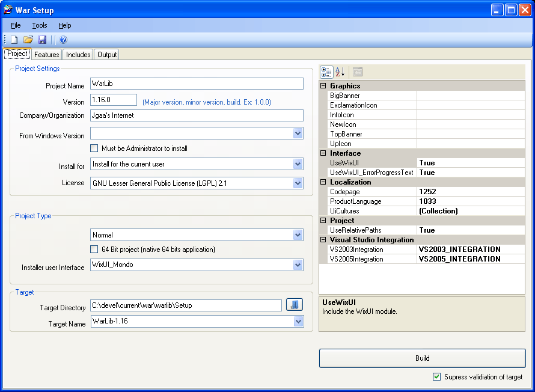Uncheck Supress validation of target
This screenshot has height=392, width=535.
point(437,377)
